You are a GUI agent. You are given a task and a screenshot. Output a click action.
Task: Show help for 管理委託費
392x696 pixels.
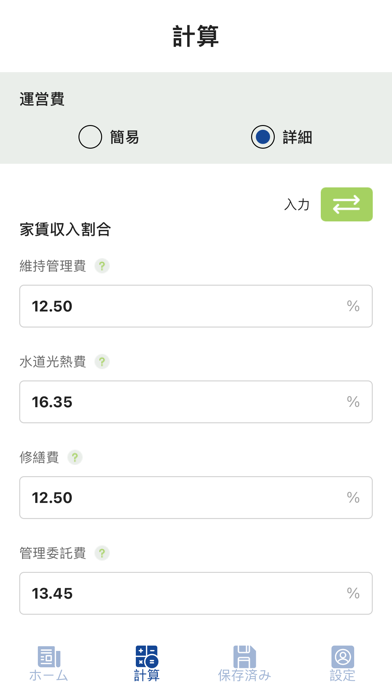click(102, 553)
